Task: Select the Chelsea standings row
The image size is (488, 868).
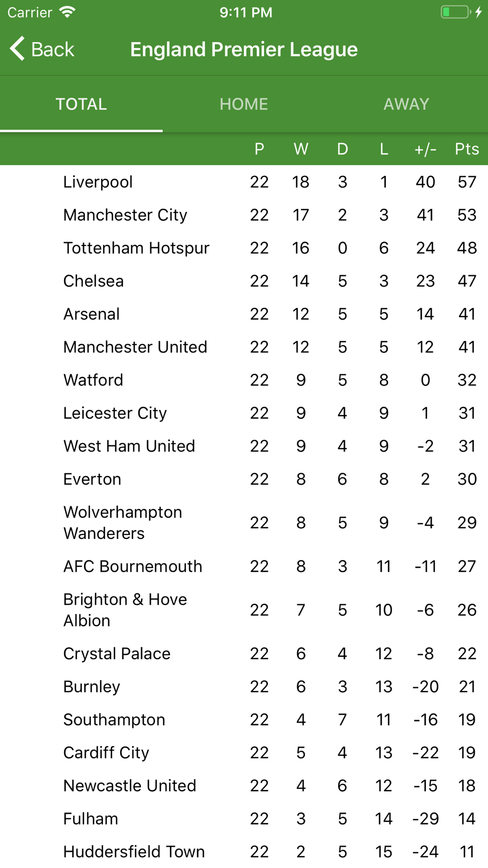Action: point(244,281)
